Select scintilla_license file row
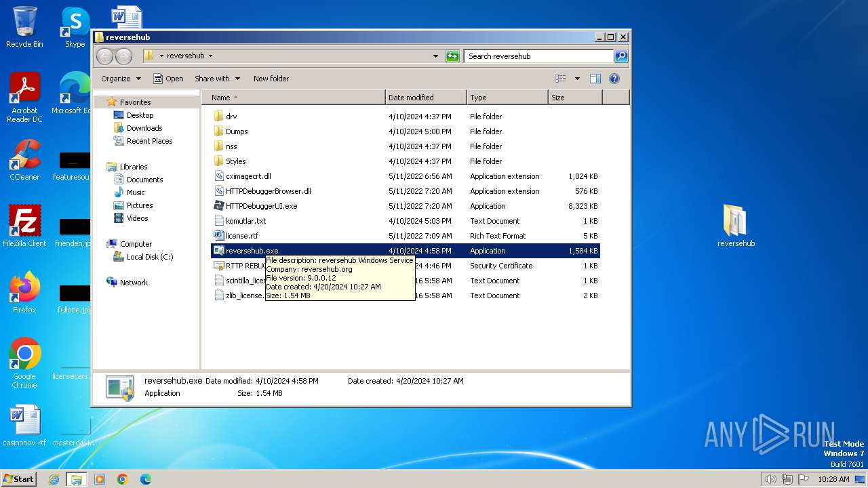 click(406, 281)
